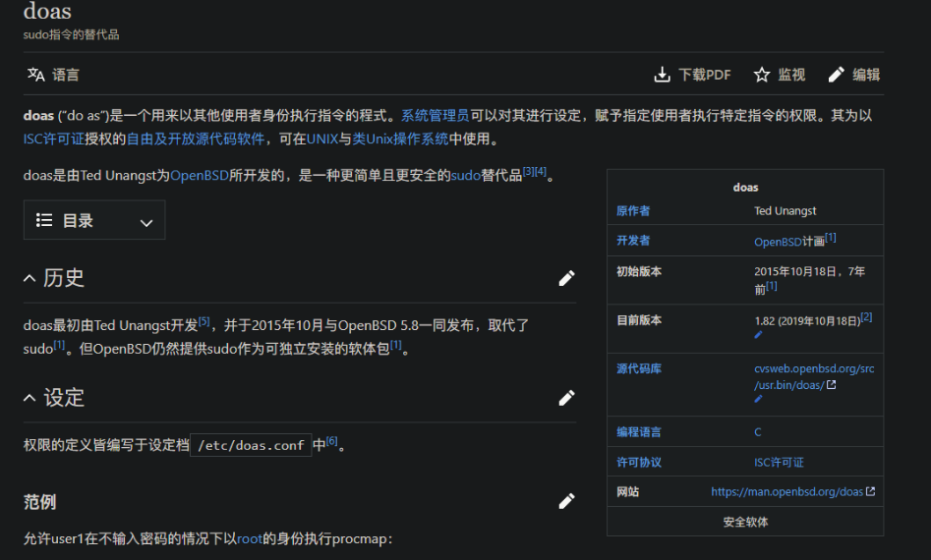
Task: Open cvsweb.openbsd.org source link
Action: [814, 376]
